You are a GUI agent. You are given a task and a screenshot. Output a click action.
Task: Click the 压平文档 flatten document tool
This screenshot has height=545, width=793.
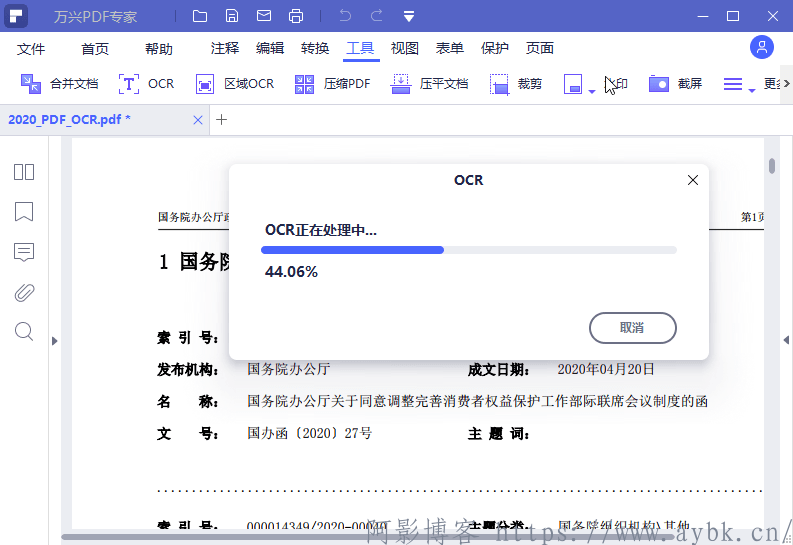pyautogui.click(x=429, y=83)
